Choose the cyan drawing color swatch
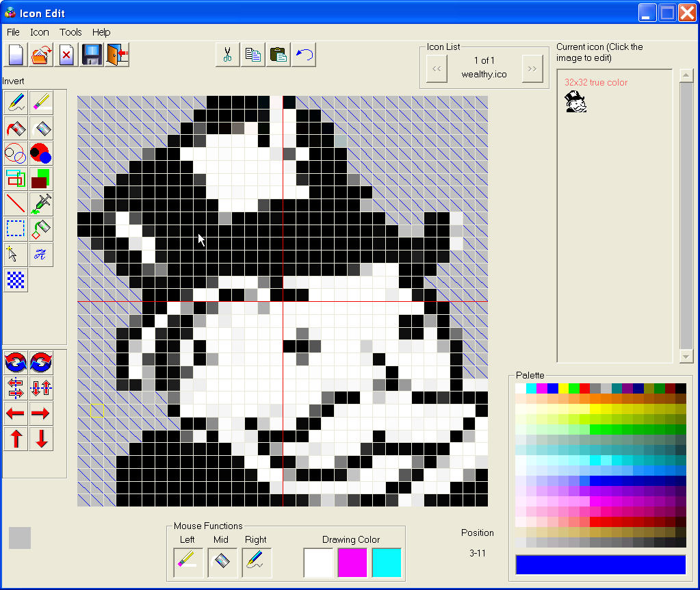The height and width of the screenshot is (590, 700). [x=387, y=563]
